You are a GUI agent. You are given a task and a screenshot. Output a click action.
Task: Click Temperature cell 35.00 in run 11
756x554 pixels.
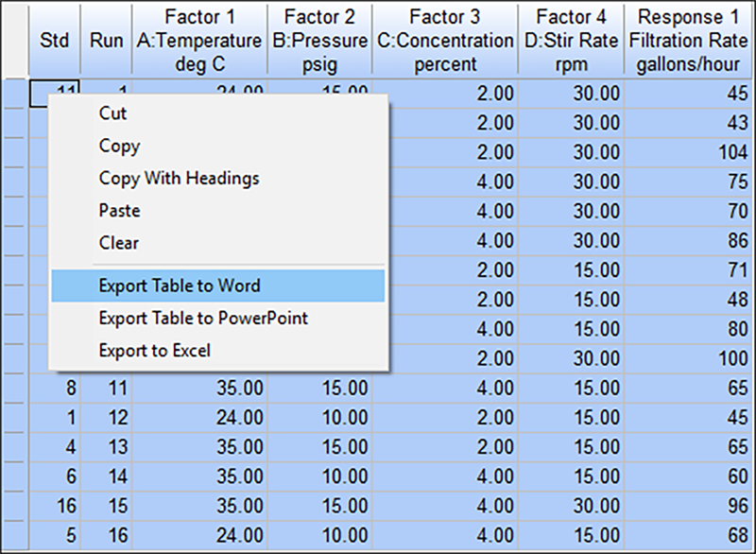(x=199, y=389)
